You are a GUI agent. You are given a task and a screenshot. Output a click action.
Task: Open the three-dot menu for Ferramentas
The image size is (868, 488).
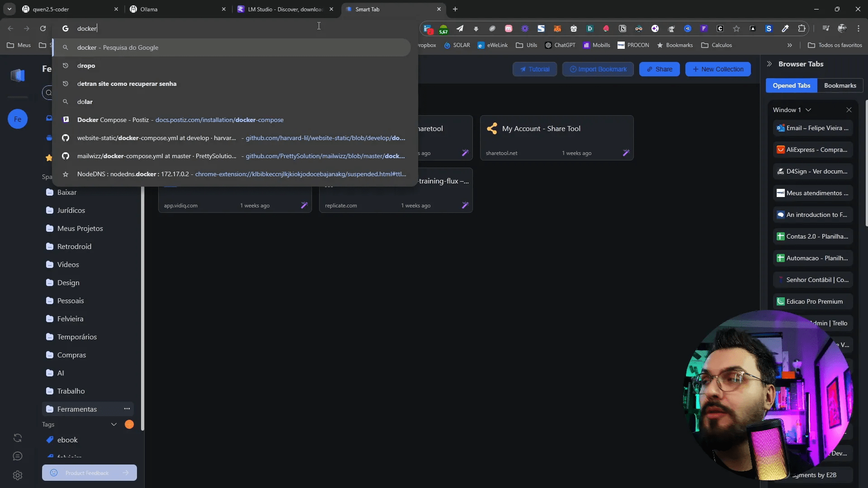[127, 408]
